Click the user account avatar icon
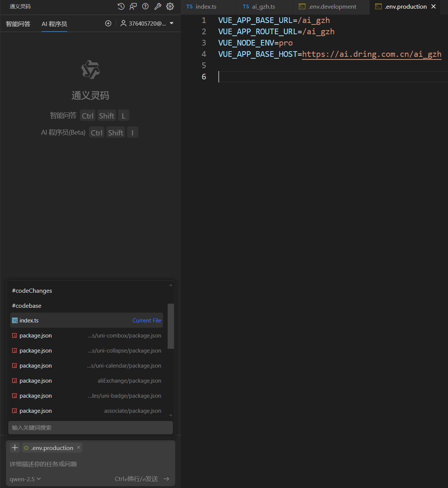 click(123, 23)
